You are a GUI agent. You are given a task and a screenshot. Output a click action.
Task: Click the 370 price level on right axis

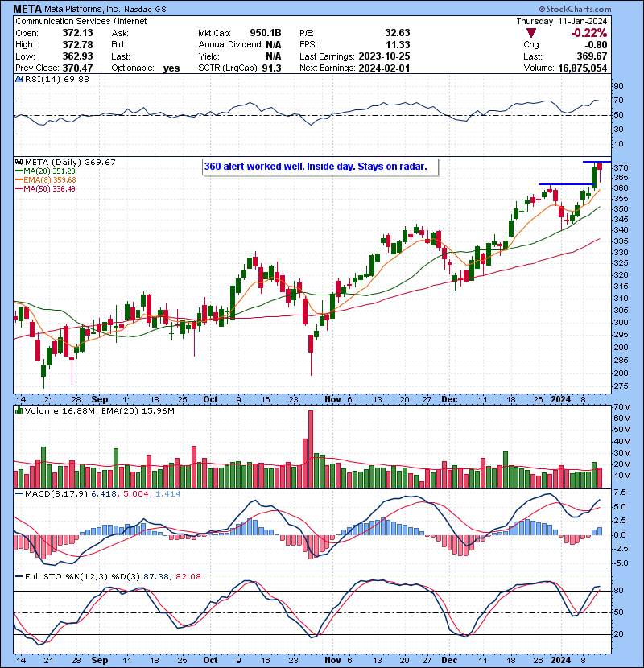tap(621, 168)
